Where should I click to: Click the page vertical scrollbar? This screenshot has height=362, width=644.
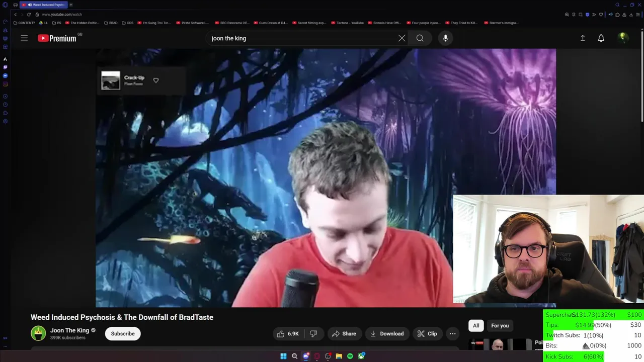(x=642, y=75)
